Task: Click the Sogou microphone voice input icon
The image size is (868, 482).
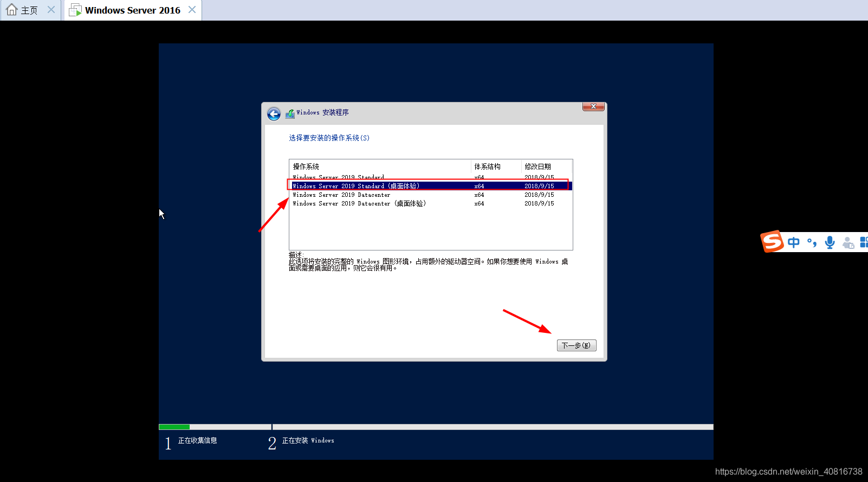Action: pos(830,242)
